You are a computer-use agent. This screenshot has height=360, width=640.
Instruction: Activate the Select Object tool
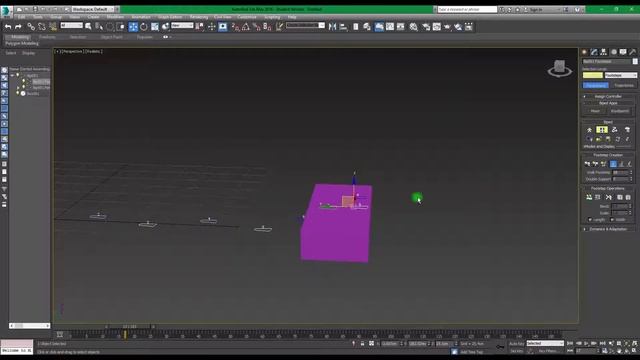pyautogui.click(x=88, y=27)
